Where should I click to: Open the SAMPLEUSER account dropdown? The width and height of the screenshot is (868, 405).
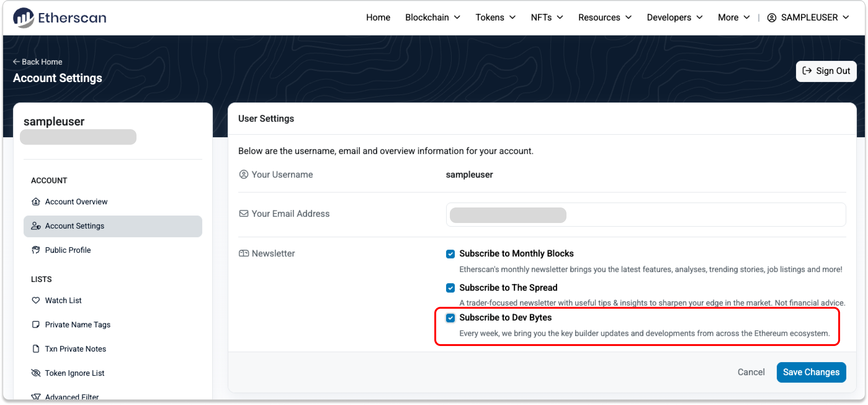(x=808, y=17)
